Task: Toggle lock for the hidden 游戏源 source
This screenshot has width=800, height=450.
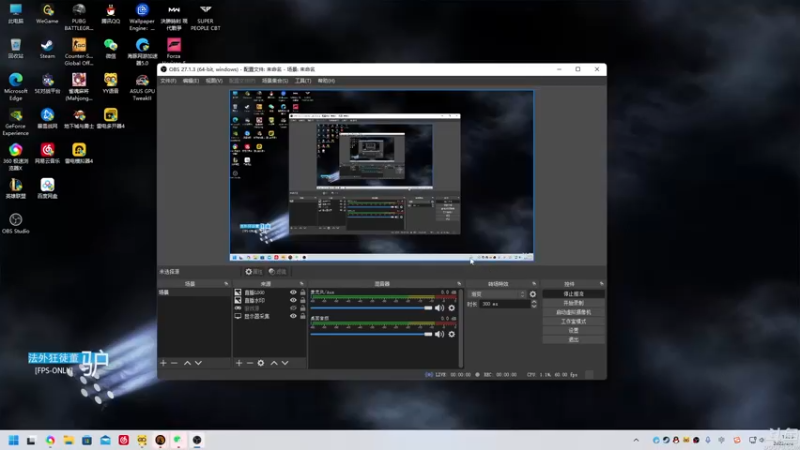Action: click(303, 308)
